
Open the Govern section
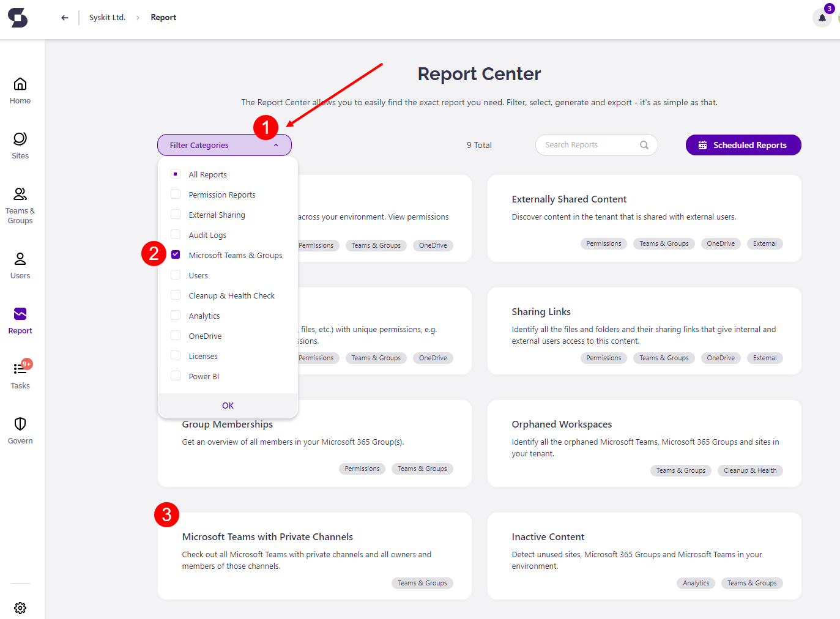[x=20, y=429]
